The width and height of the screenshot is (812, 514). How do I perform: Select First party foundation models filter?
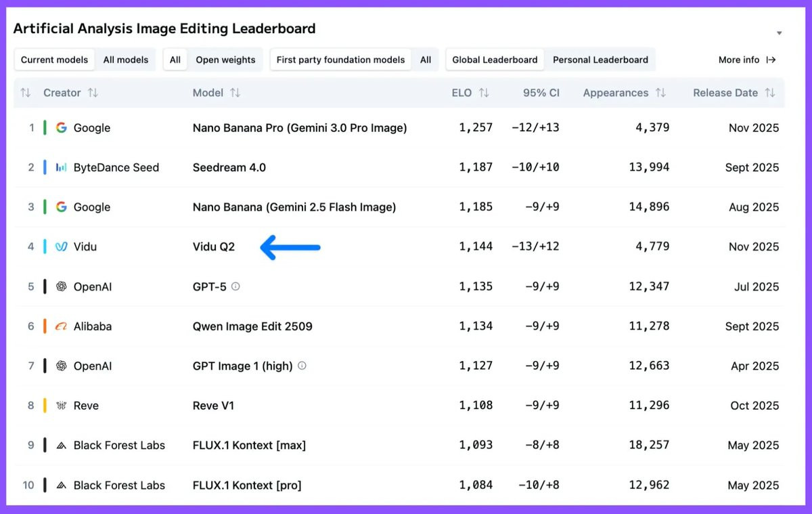coord(340,60)
